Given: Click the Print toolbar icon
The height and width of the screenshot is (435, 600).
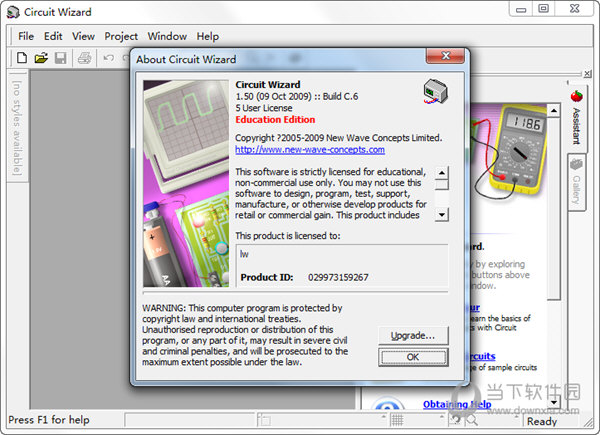Looking at the screenshot, I should [x=84, y=58].
